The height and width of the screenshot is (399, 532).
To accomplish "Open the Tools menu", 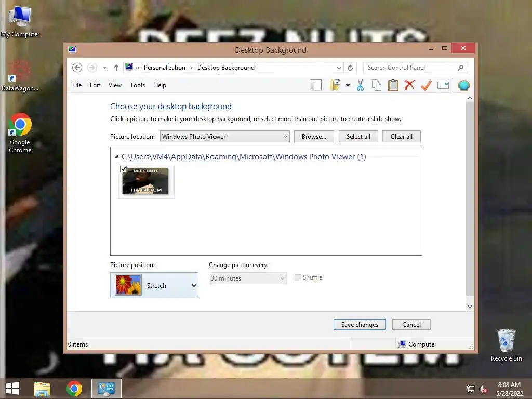I will pyautogui.click(x=137, y=85).
